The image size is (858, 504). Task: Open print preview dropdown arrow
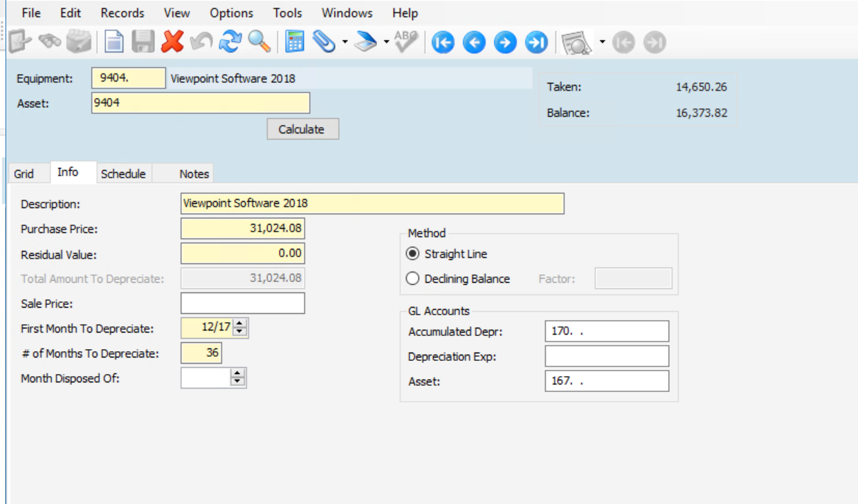click(602, 44)
